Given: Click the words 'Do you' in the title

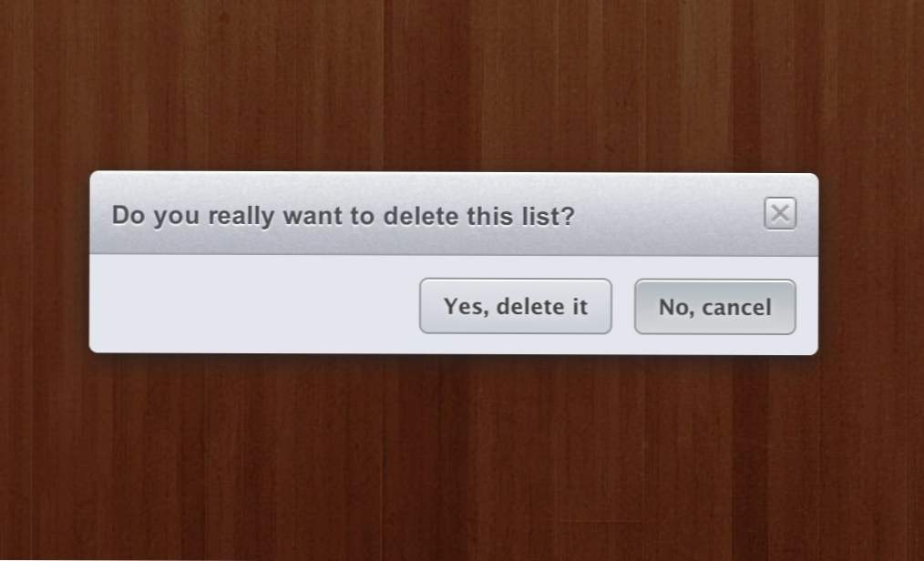Looking at the screenshot, I should (x=156, y=217).
